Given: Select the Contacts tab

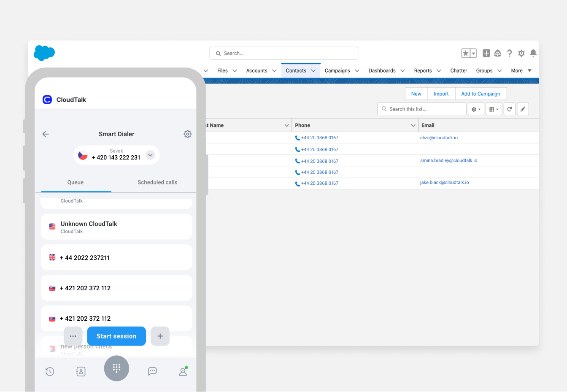Looking at the screenshot, I should click(x=296, y=70).
